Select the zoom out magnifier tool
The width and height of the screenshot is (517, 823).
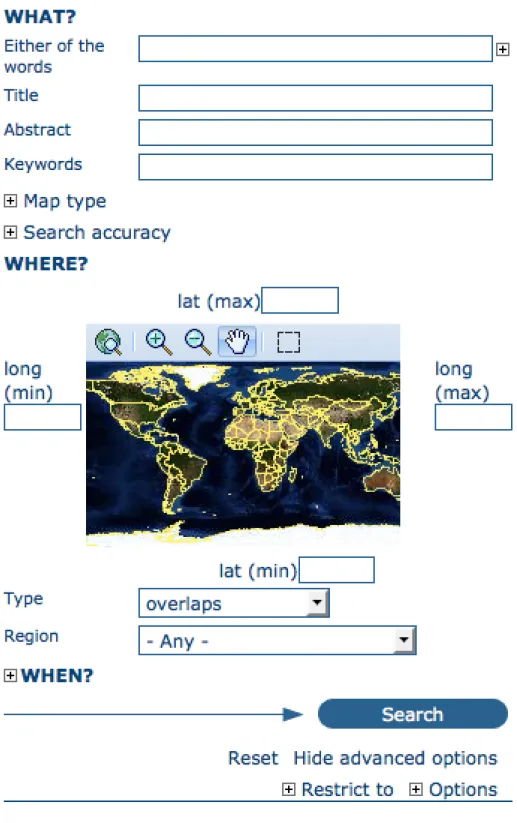coord(198,342)
